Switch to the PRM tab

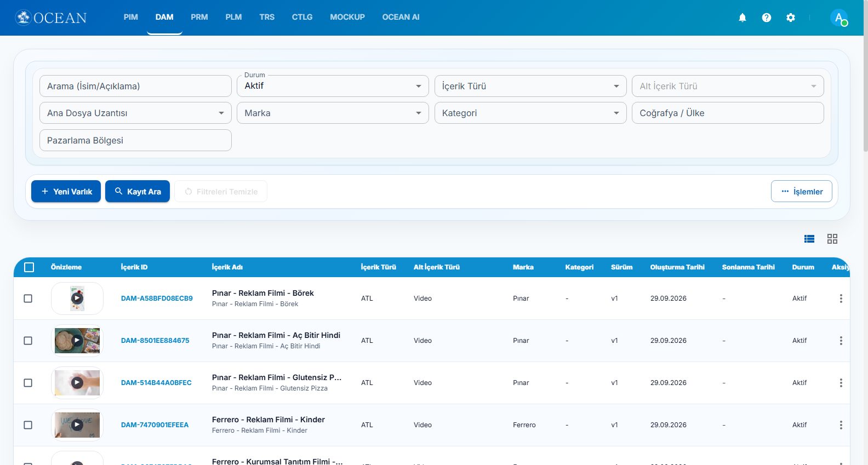(199, 18)
